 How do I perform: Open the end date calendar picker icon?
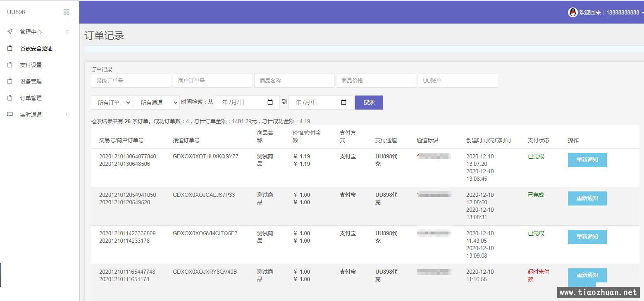click(343, 102)
